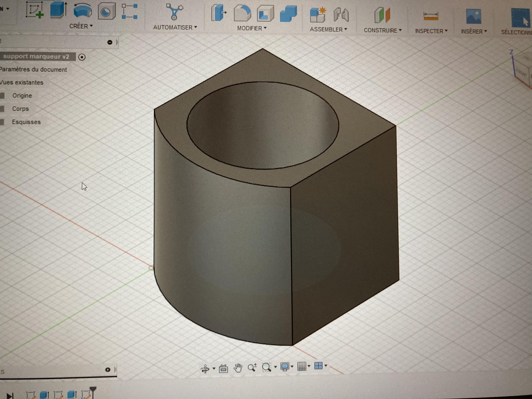The image size is (532, 399).
Task: Open the INSPECTER dropdown menu
Action: [431, 31]
